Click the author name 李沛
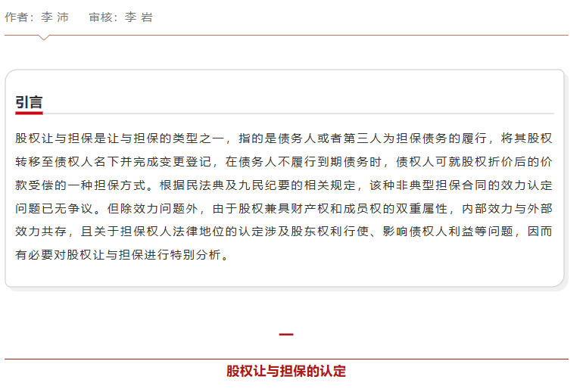The width and height of the screenshot is (586, 392). pyautogui.click(x=55, y=17)
